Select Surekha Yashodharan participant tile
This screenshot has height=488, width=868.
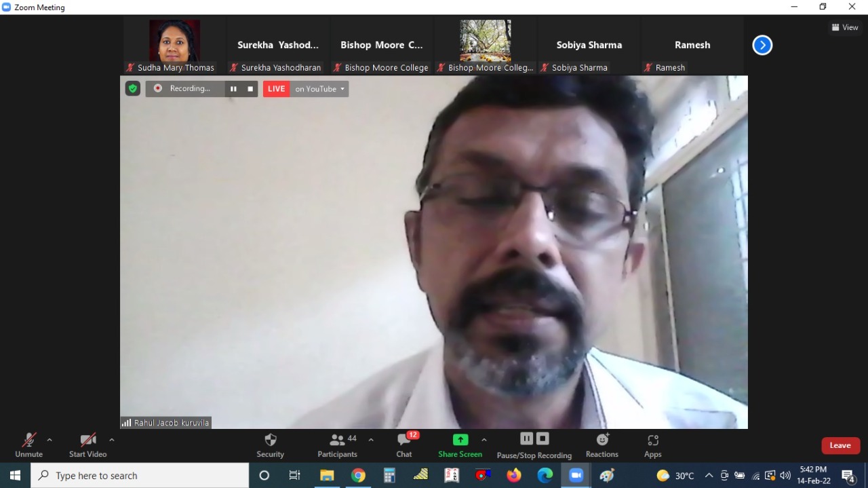pos(278,45)
